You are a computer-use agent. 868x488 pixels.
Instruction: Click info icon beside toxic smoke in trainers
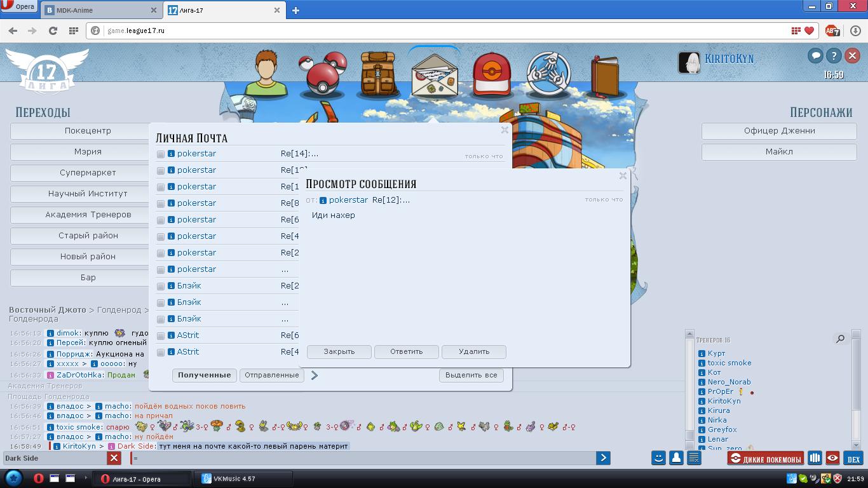(x=702, y=363)
